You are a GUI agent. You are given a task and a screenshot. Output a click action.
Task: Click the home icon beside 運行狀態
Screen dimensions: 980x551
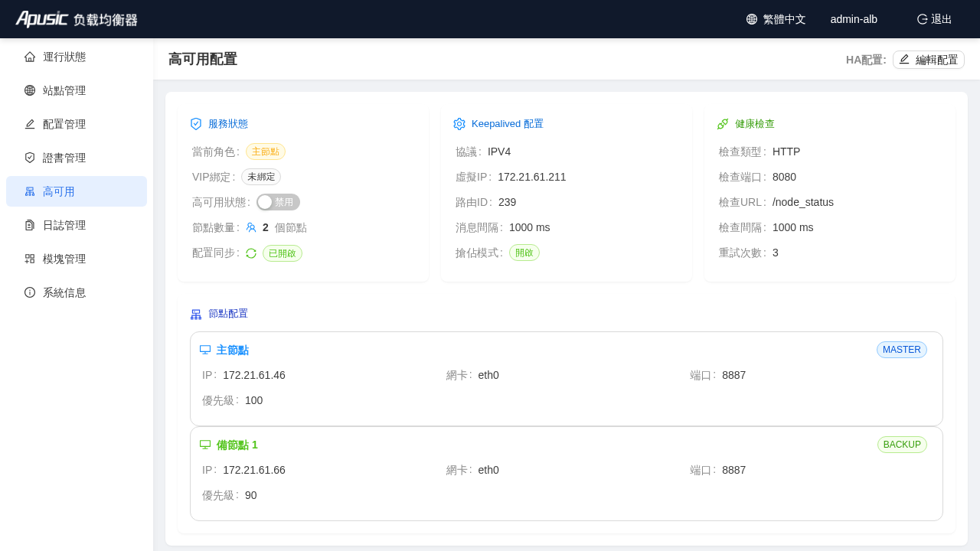(30, 57)
